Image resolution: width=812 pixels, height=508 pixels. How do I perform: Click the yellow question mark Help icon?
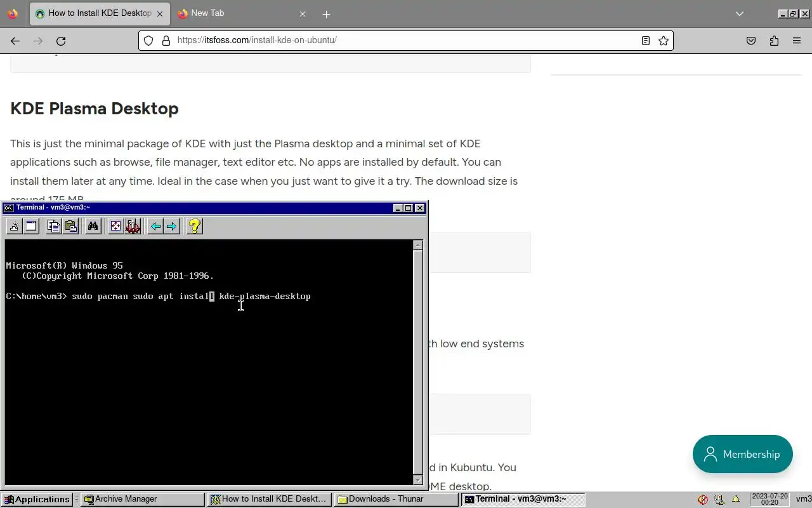(x=195, y=226)
